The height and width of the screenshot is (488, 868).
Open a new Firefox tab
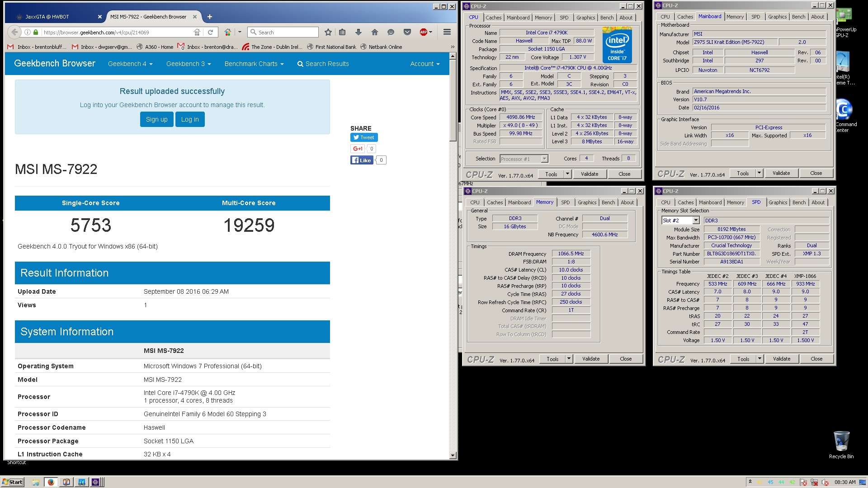click(x=209, y=17)
